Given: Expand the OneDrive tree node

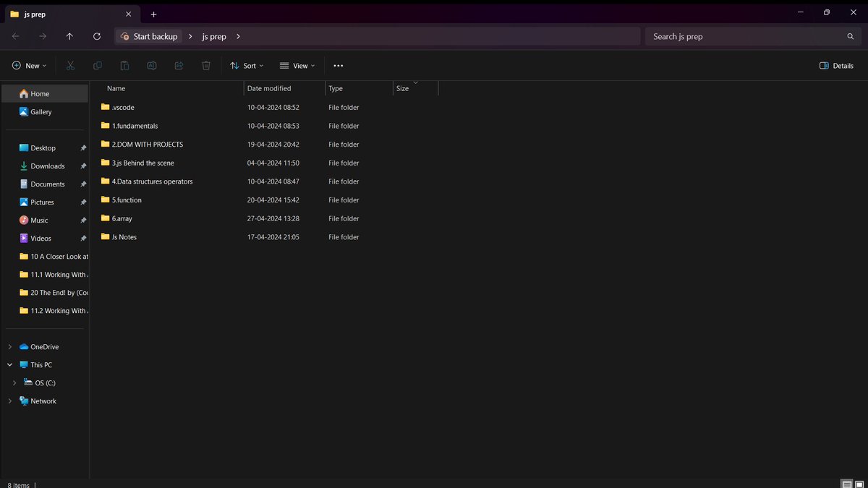Looking at the screenshot, I should (x=10, y=347).
